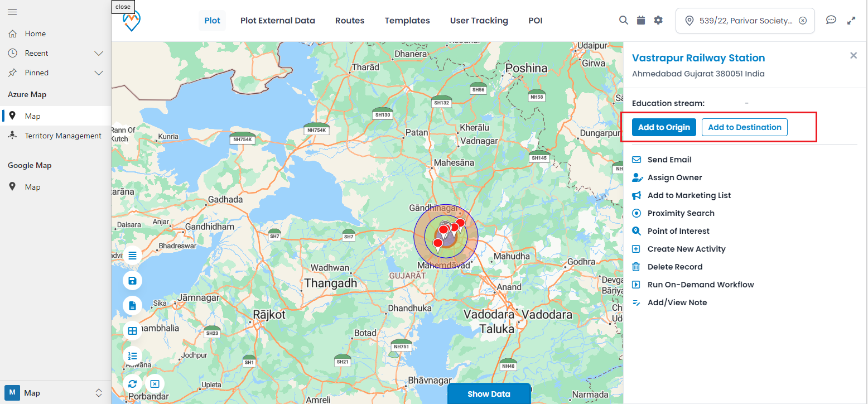Click the close tooltip label
This screenshot has width=868, height=404.
coord(123,7)
